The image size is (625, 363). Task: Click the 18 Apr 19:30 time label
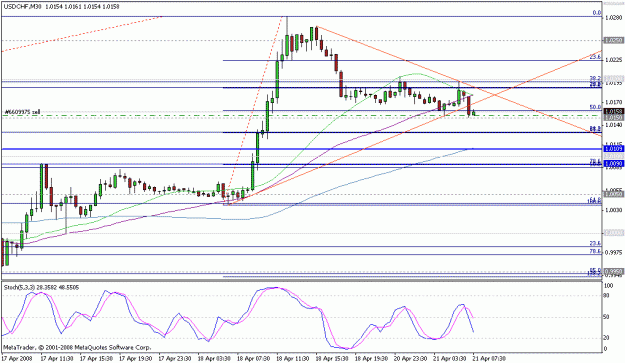pos(371,358)
